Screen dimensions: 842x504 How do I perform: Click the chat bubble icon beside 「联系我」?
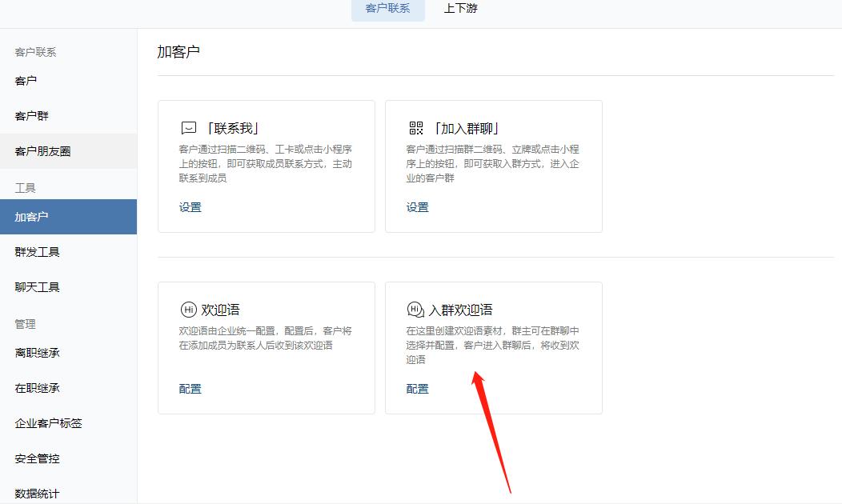tap(189, 126)
